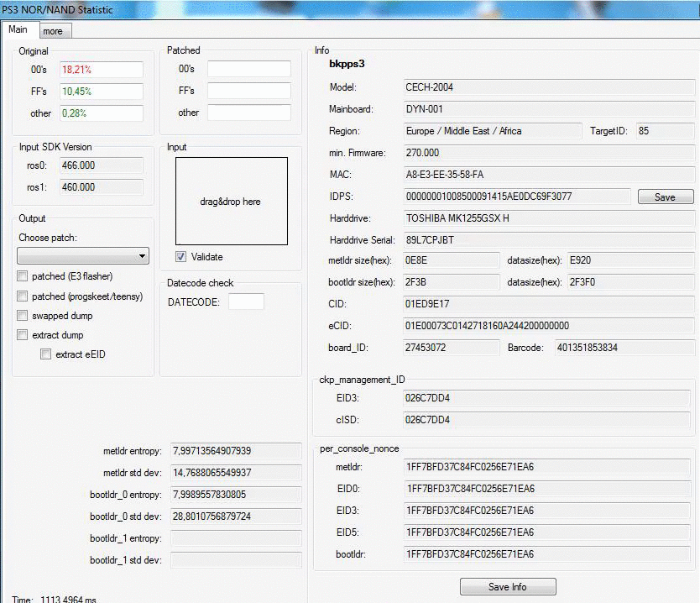Click the board_ID field 27453072
The width and height of the screenshot is (700, 603).
451,348
